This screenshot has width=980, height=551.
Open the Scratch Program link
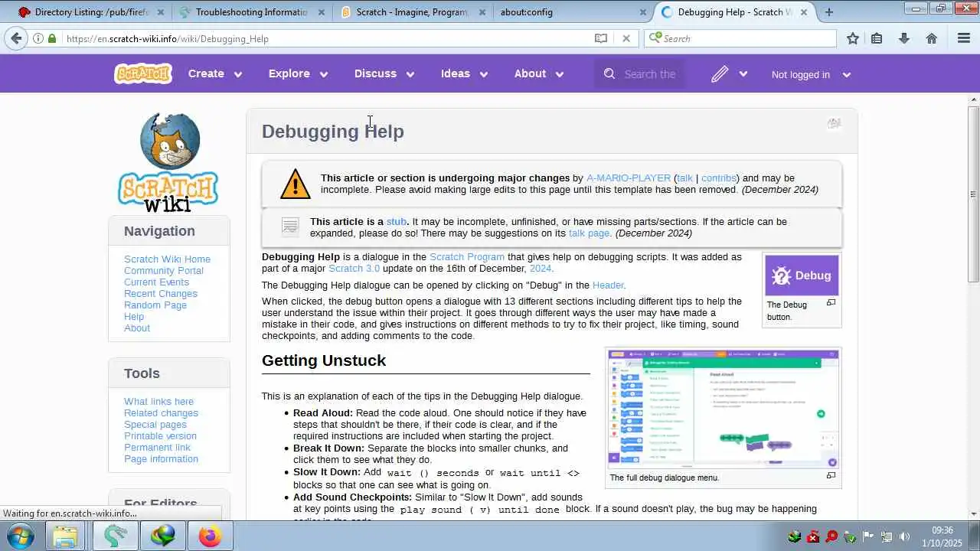[x=467, y=256]
